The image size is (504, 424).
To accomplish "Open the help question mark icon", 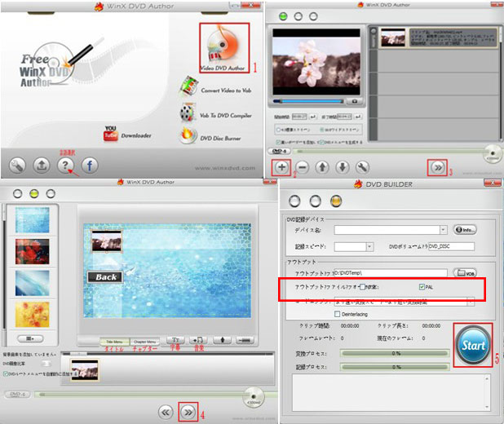I will [65, 166].
